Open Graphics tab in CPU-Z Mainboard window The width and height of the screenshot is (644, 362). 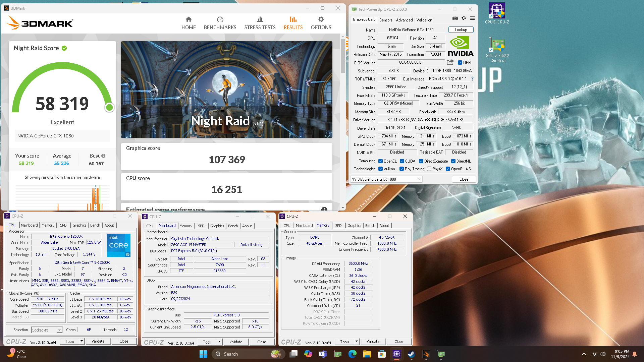217,226
